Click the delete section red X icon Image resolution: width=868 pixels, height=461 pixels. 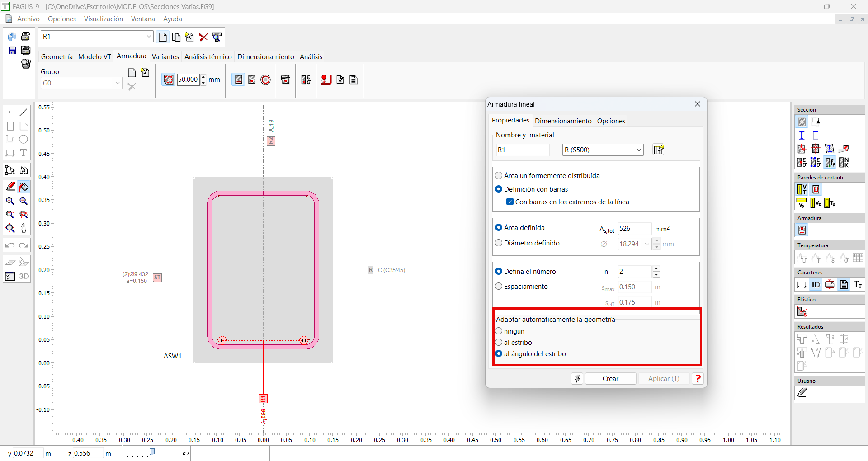[x=203, y=37]
